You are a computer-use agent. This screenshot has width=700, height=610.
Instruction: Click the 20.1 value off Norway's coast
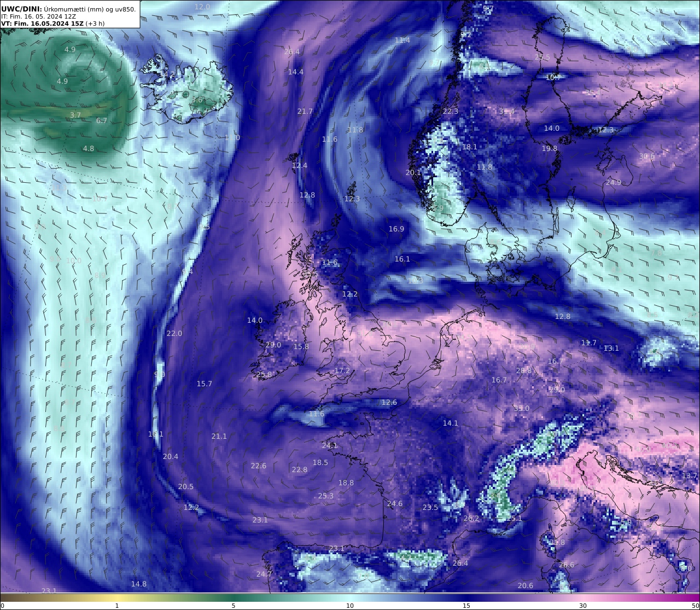tap(413, 172)
